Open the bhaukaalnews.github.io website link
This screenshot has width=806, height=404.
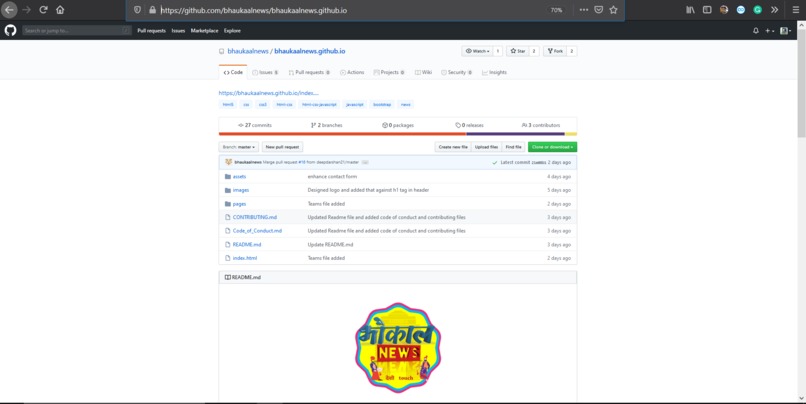click(x=268, y=93)
